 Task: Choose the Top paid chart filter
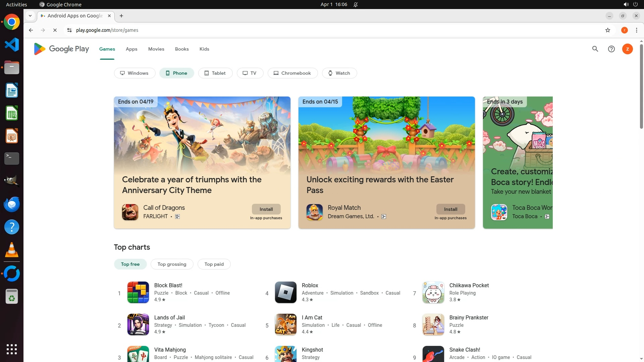(214, 264)
